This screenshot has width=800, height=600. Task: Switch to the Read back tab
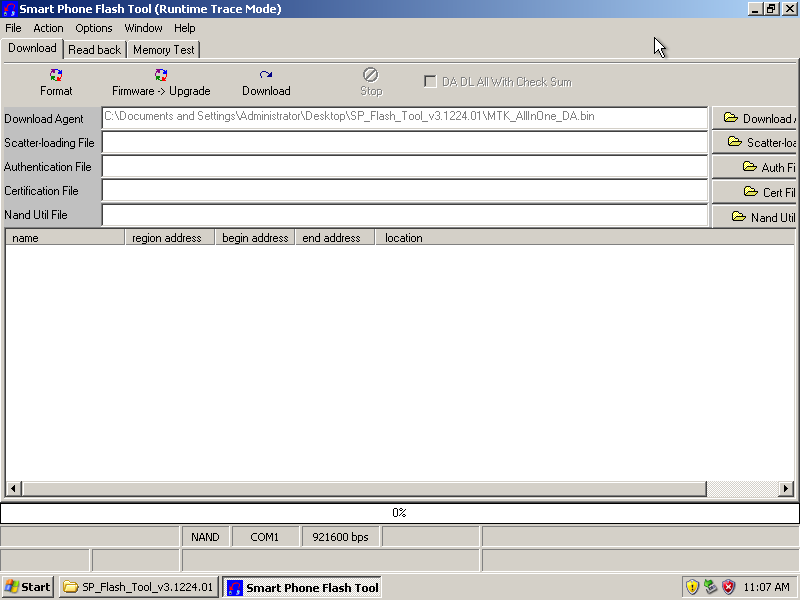(x=94, y=49)
